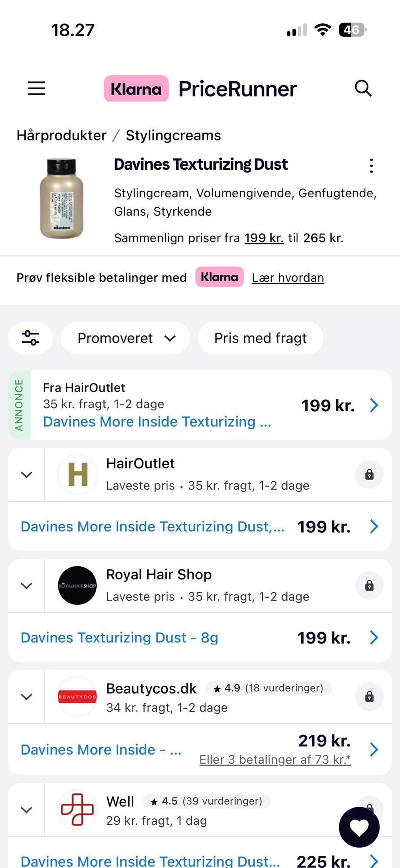Open the hamburger menu
Screen dimensions: 400x868
(37, 88)
